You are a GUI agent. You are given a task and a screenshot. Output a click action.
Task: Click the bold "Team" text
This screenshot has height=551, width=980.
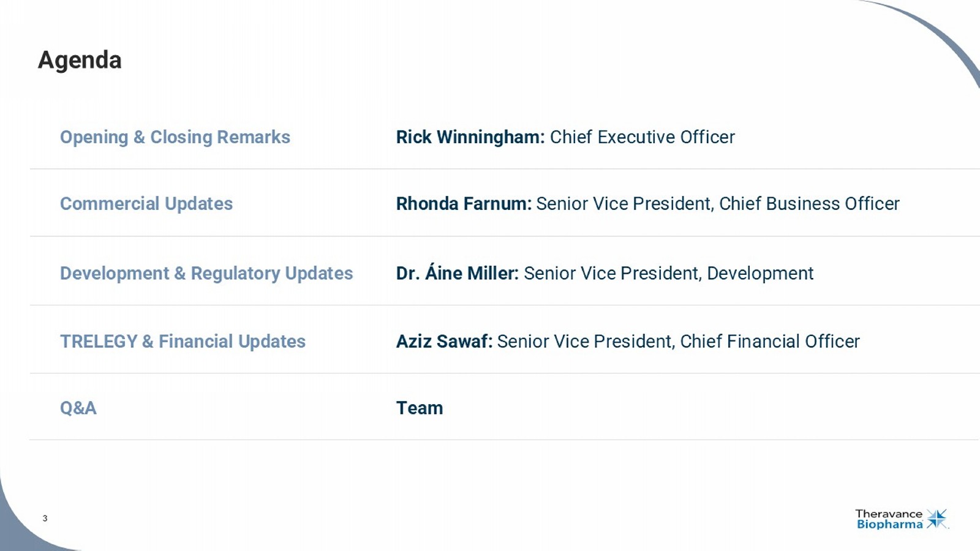tap(420, 408)
